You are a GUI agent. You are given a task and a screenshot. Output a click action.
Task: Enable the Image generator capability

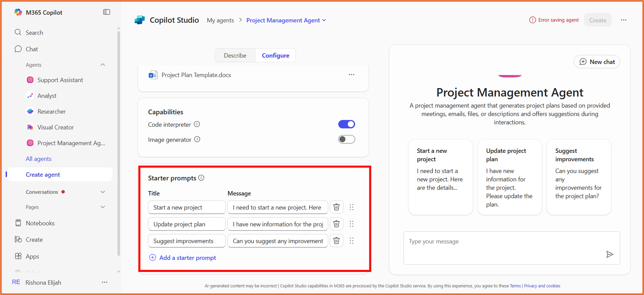click(x=346, y=139)
